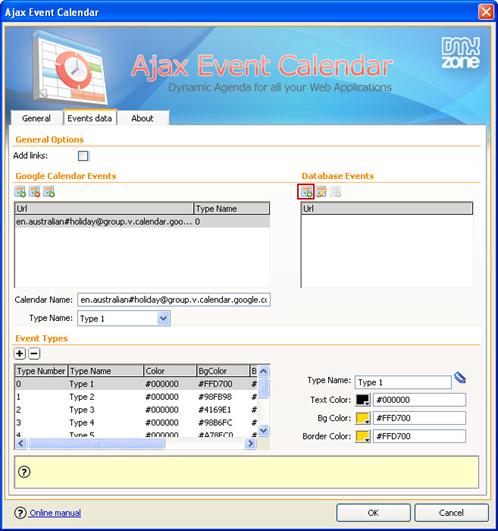Click the #4169E1 BgColor cell
Screen dimensions: 498x531
click(x=215, y=410)
